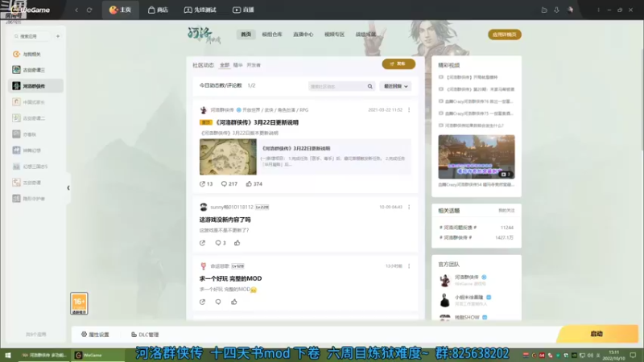
Task: Open the 《河洛群侠传》3月22日更新说明 post title
Action: (257, 122)
